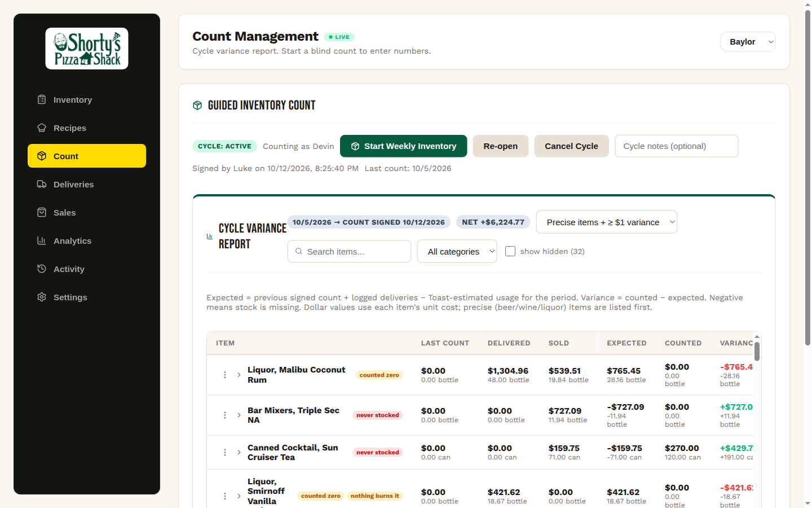Click the variance table vertical scrollbar thumb

pos(757,351)
